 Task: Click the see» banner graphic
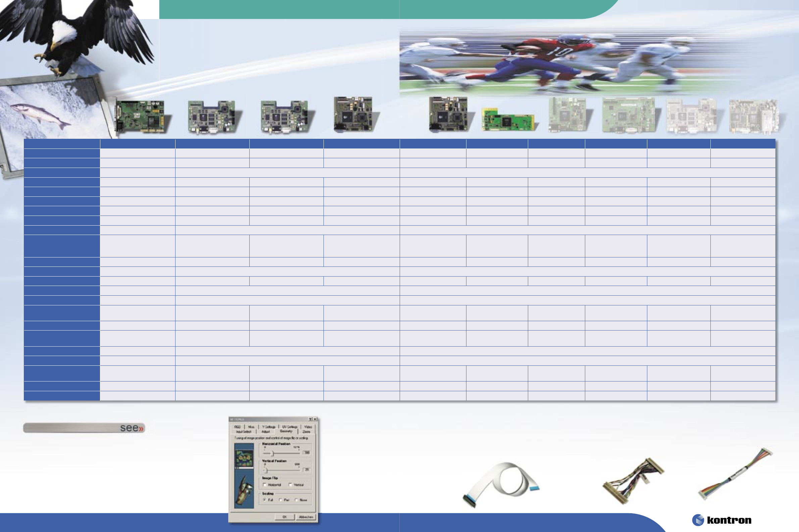84,428
